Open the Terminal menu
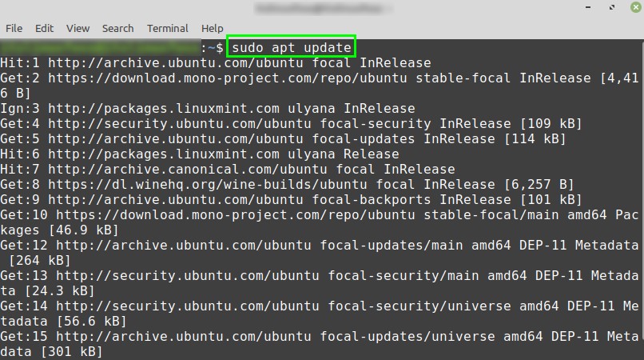Viewport: 644px width, 360px height. (168, 28)
